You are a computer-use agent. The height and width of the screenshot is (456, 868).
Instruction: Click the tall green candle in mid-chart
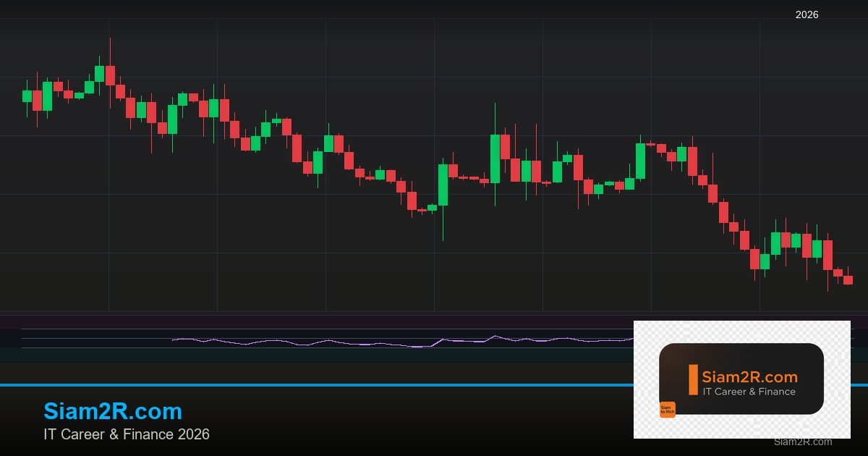[495, 158]
